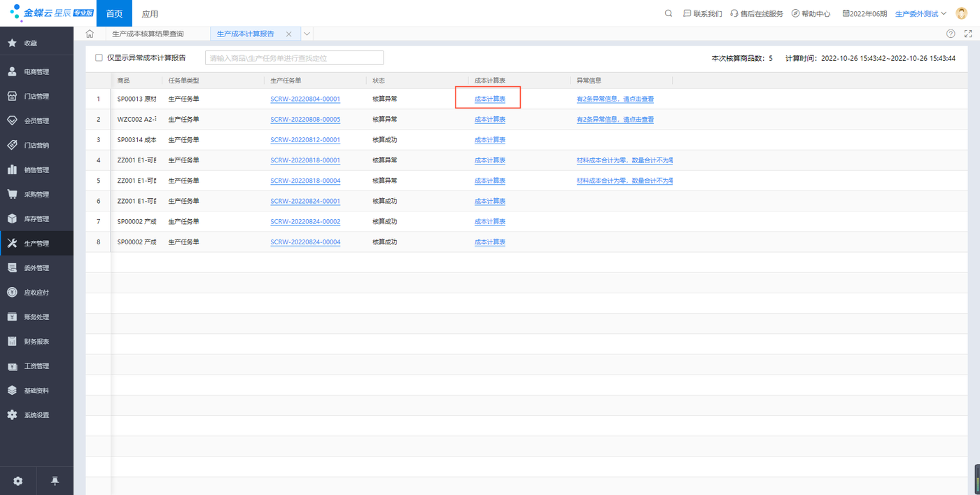
Task: Click the 生产任务单 column header
Action: (x=286, y=81)
